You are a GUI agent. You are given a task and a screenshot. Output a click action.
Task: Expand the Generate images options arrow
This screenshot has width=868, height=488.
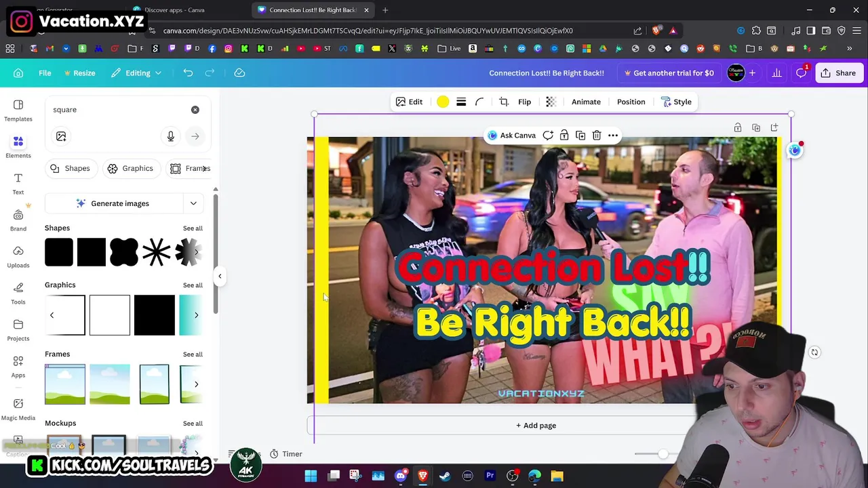[193, 203]
